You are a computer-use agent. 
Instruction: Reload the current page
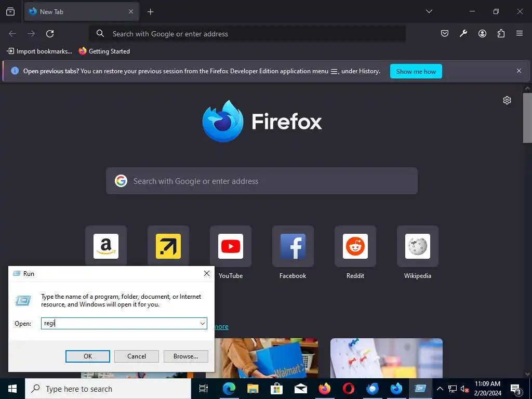click(50, 34)
